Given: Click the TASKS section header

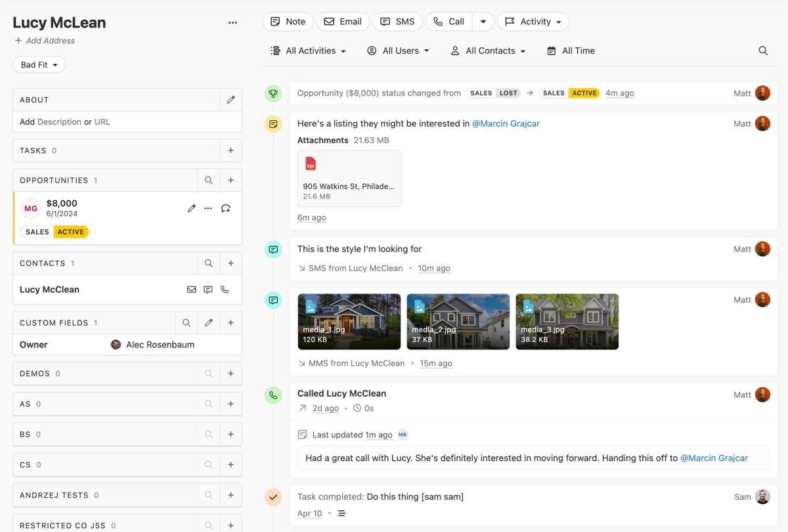Looking at the screenshot, I should 33,150.
